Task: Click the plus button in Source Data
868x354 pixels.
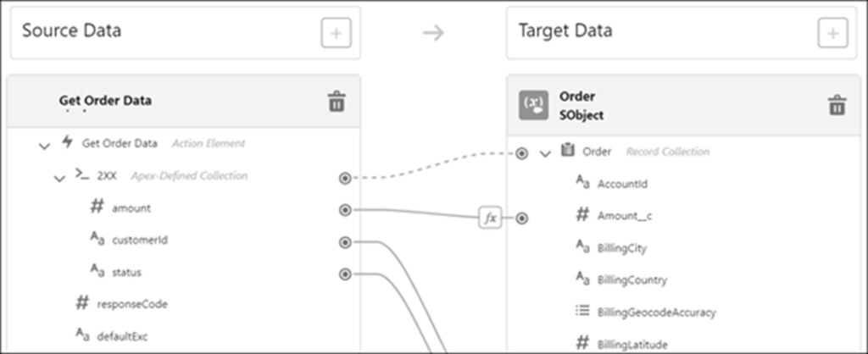Action: coord(336,33)
